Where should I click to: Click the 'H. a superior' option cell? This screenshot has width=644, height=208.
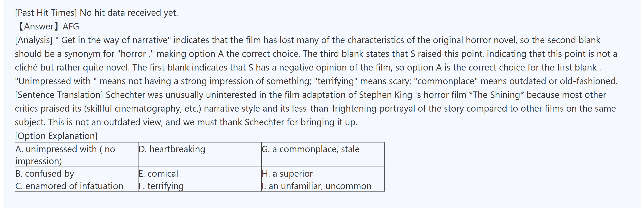coord(322,173)
